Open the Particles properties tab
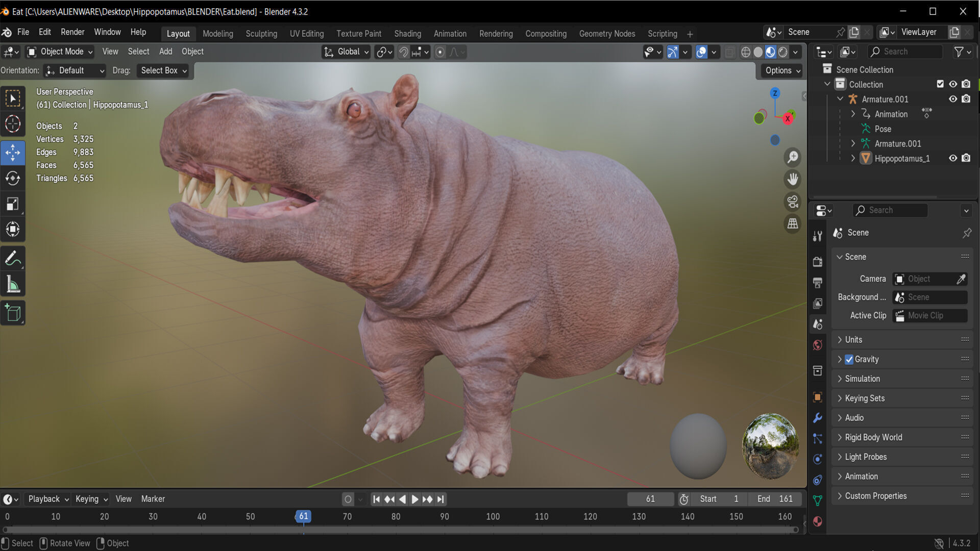Screen dimensions: 980x551 tap(818, 439)
